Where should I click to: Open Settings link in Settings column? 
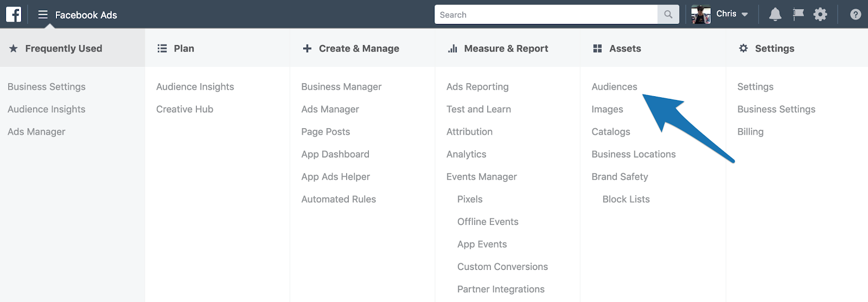[755, 87]
